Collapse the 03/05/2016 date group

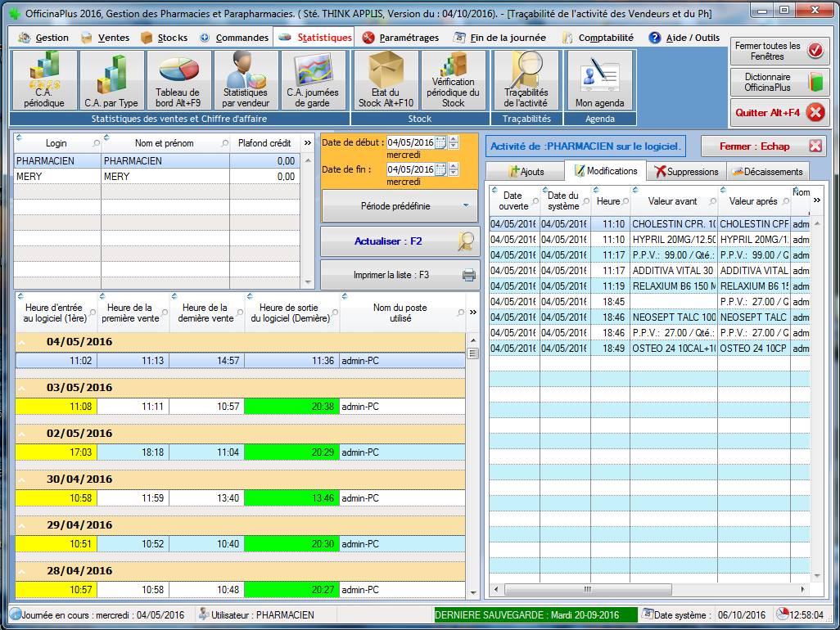(x=22, y=388)
